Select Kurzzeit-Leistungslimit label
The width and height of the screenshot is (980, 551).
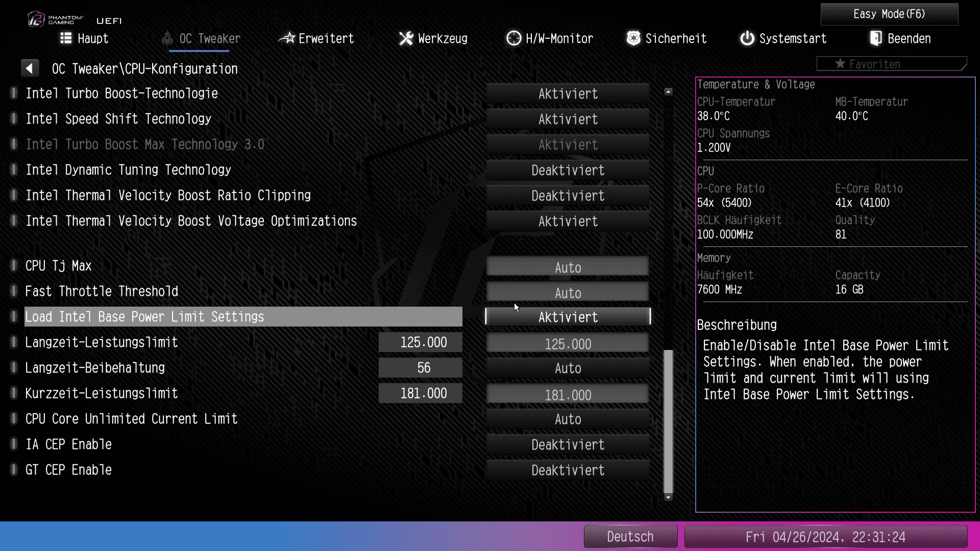tap(102, 393)
